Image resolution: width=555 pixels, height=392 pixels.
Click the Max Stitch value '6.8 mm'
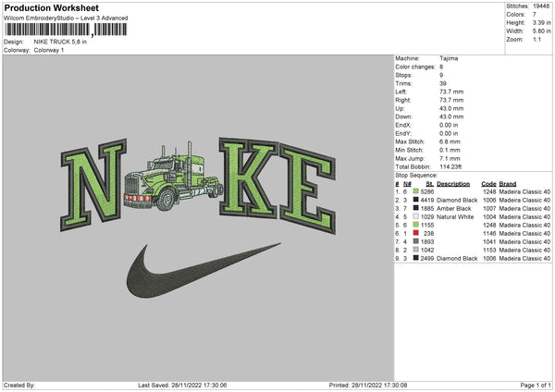click(450, 141)
